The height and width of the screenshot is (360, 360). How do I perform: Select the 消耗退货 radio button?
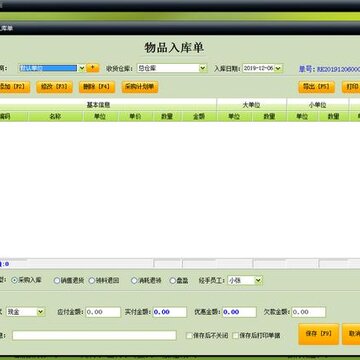click(134, 281)
